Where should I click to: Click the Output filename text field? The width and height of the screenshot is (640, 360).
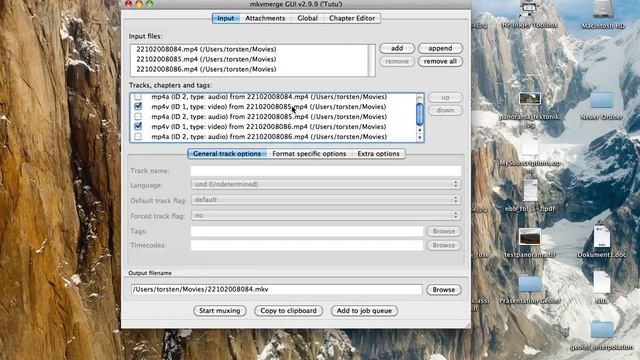(277, 289)
